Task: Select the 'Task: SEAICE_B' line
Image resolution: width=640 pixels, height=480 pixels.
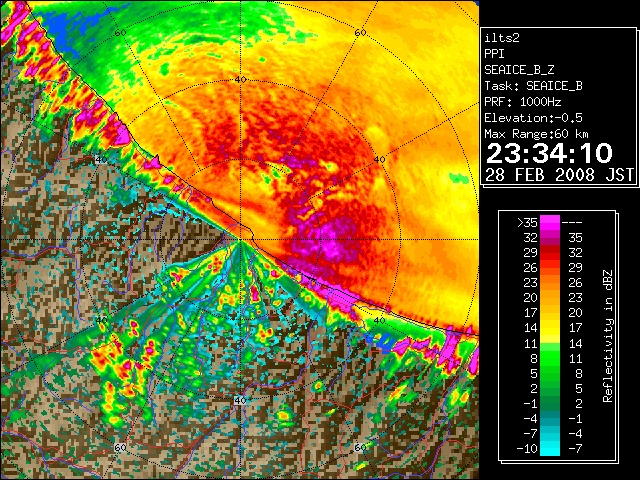Action: pos(533,86)
